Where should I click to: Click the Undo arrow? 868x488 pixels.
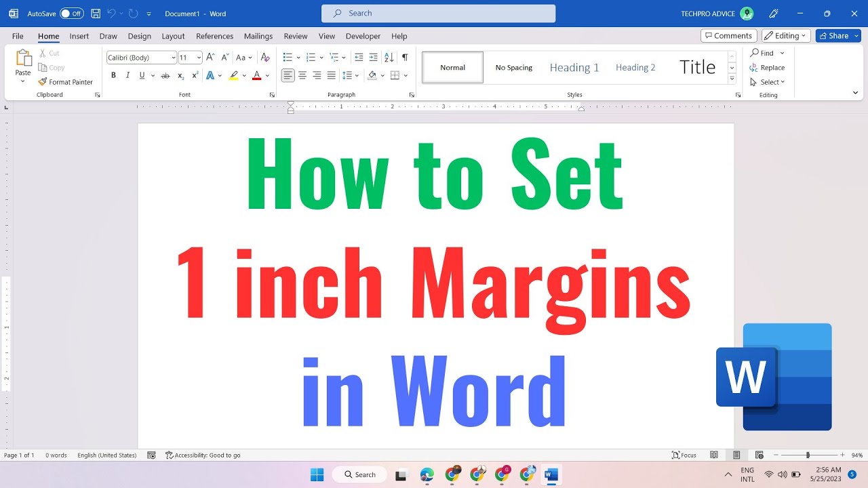[111, 14]
